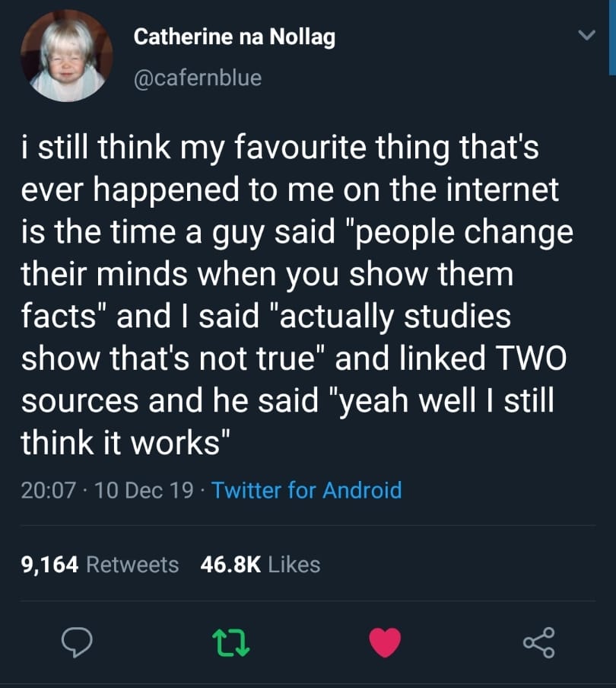Click the display name Catherine na Nollag
The height and width of the screenshot is (688, 616).
point(234,37)
